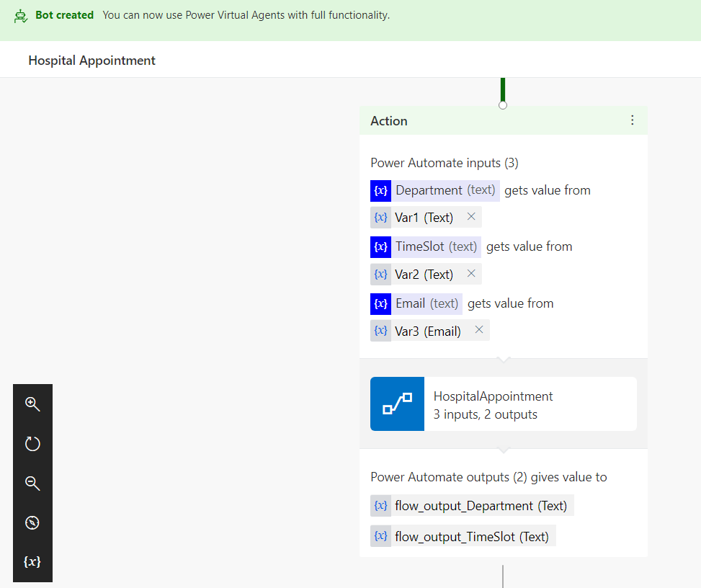
Task: Open the HospitalAppointment flow card
Action: [504, 404]
